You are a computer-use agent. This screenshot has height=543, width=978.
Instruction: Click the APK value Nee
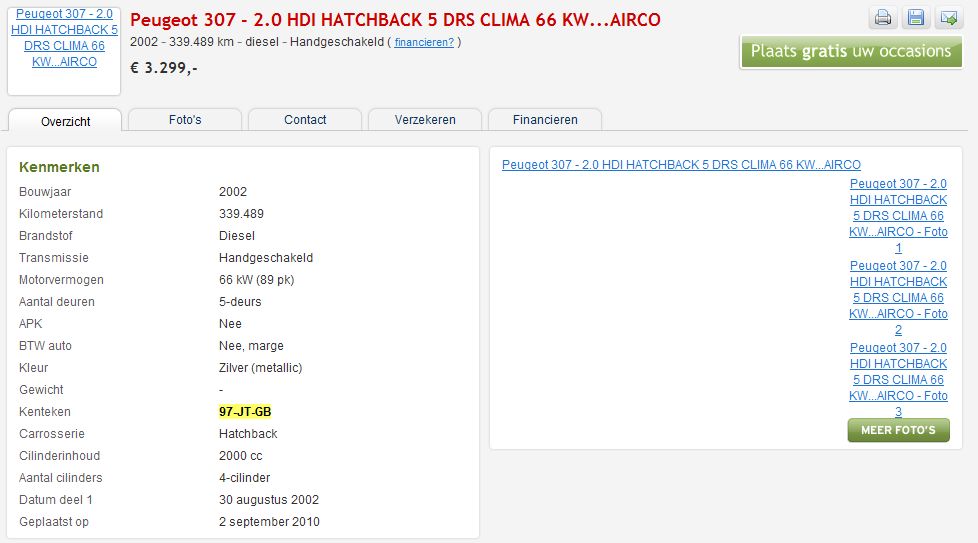[x=230, y=324]
